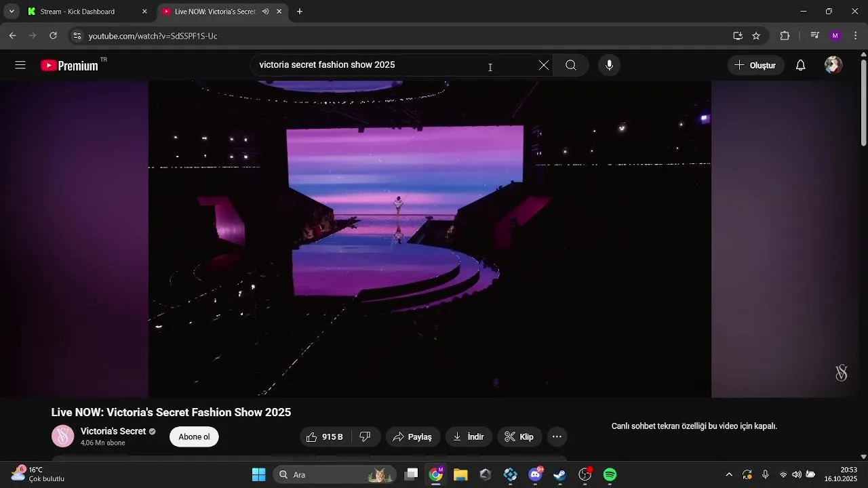Open Chrome profile M avatar

(x=835, y=36)
